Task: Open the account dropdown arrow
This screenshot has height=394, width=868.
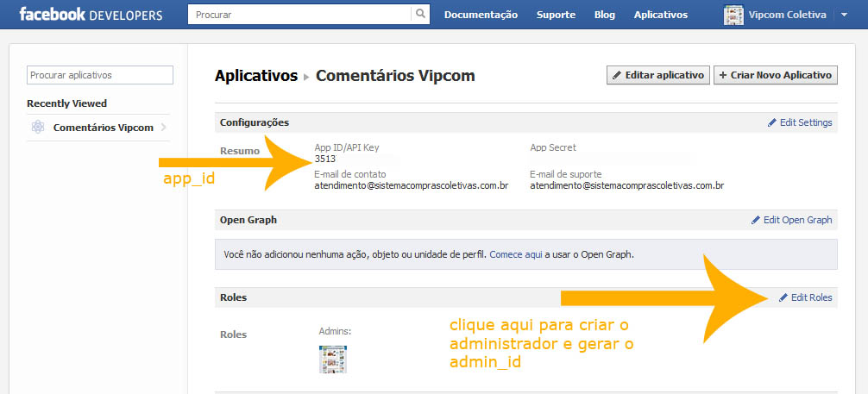Action: pos(844,15)
